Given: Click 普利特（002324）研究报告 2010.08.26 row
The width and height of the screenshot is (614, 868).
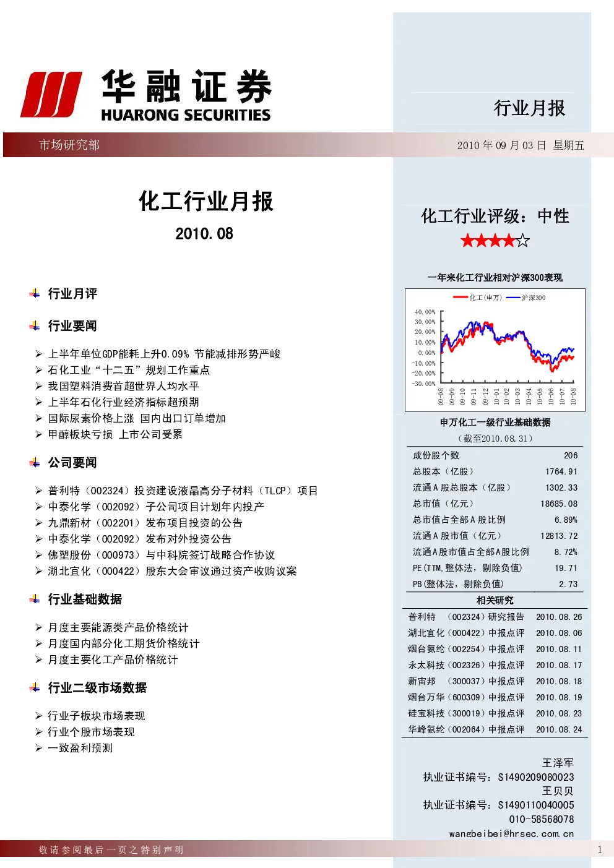Looking at the screenshot, I should point(495,617).
